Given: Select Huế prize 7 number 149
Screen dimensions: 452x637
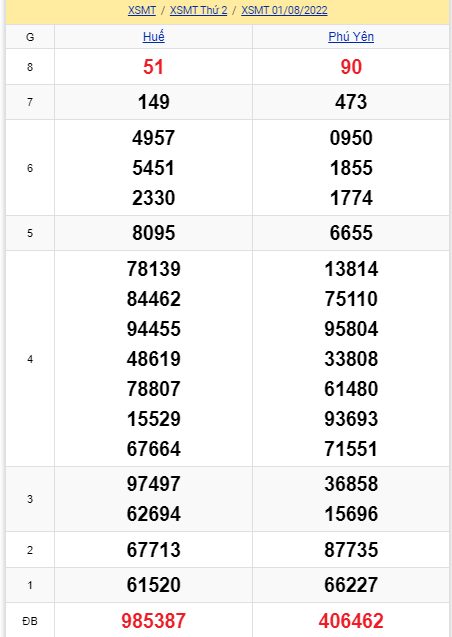Looking at the screenshot, I should pyautogui.click(x=154, y=102).
